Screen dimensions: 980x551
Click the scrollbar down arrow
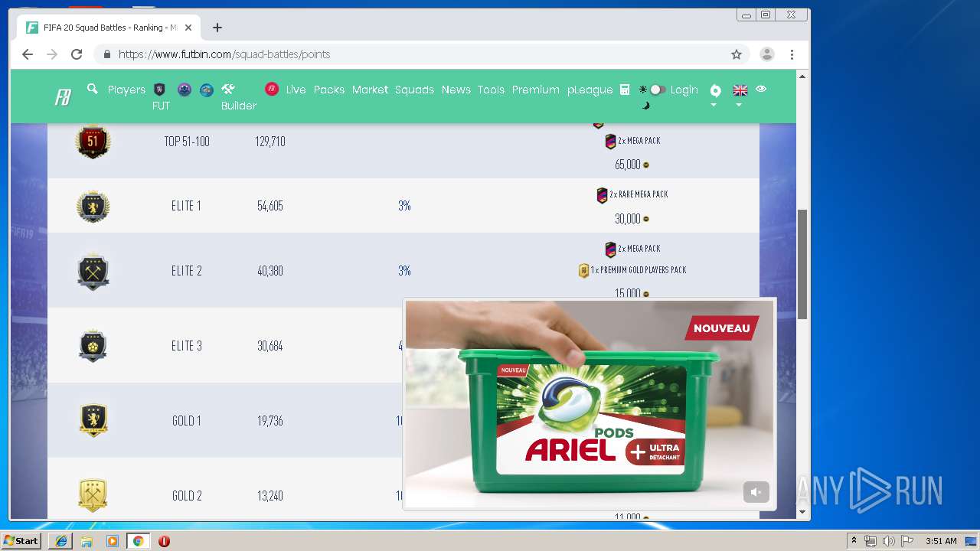(802, 512)
